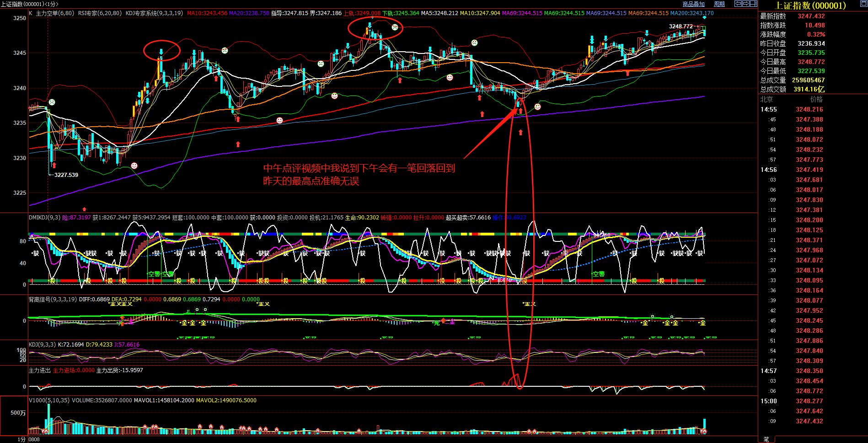868x443 pixels.
Task: Click the 价格 price column header
Action: click(816, 99)
